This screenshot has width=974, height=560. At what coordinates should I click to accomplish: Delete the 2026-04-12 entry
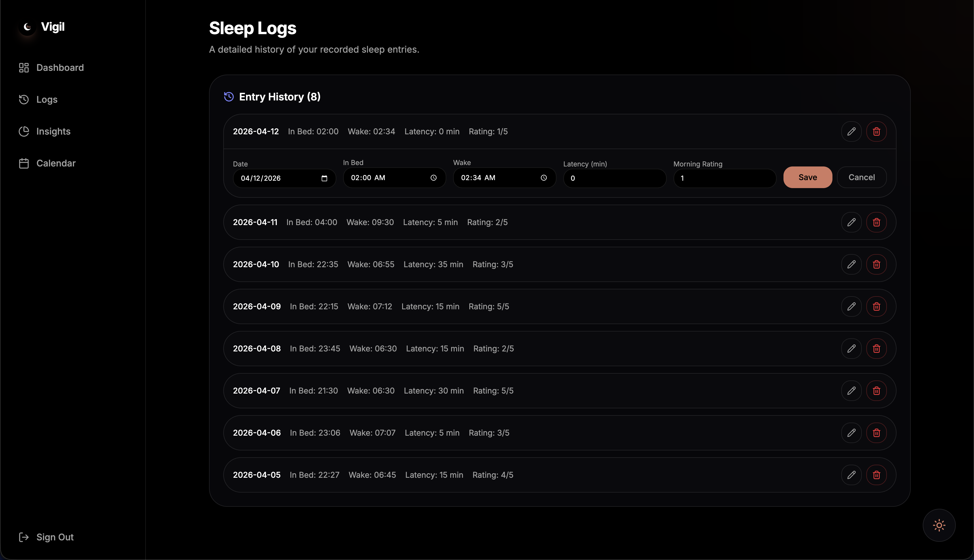point(876,131)
